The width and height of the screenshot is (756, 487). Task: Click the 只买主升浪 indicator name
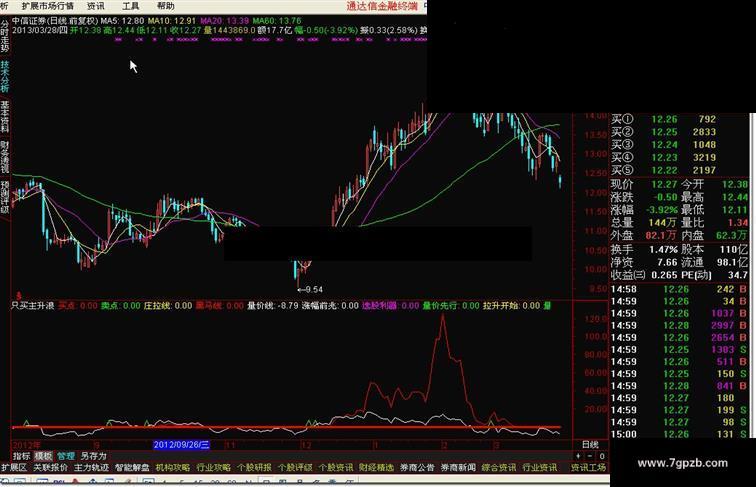[33, 306]
